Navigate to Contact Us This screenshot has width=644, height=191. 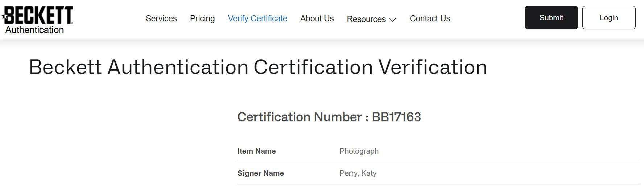tap(430, 18)
